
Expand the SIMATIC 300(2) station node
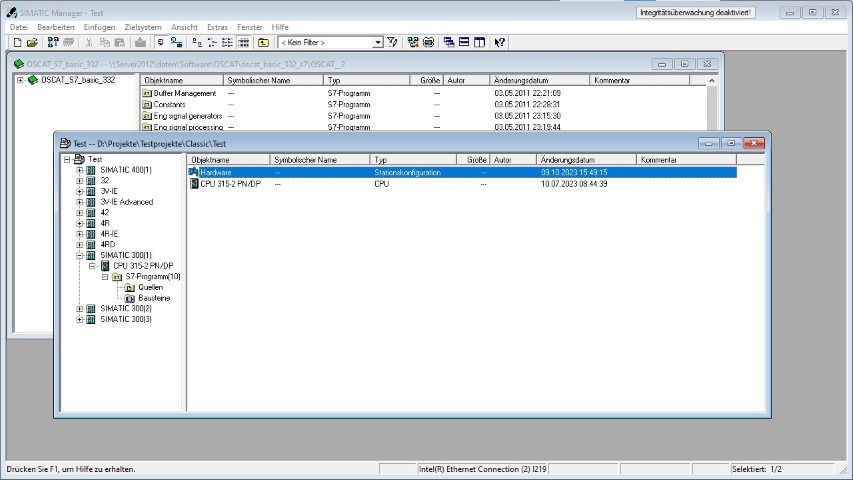(79, 309)
